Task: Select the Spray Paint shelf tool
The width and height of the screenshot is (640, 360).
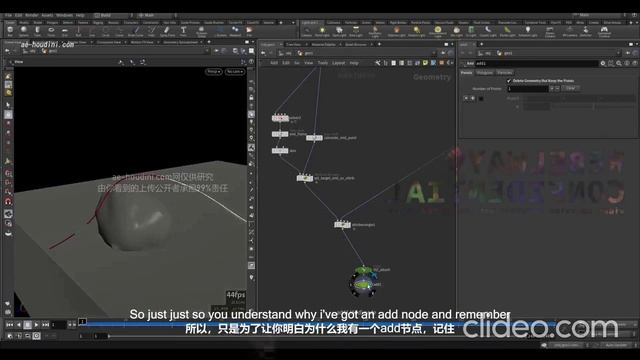Action: tap(167, 31)
